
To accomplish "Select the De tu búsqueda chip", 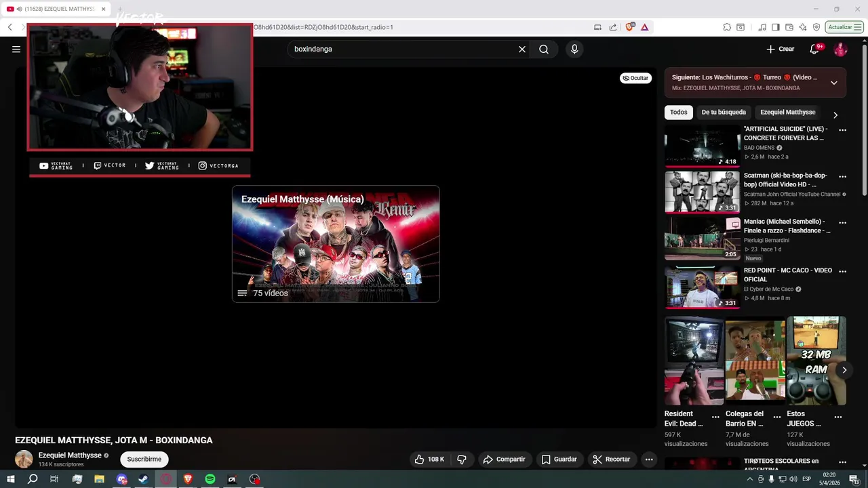I will click(724, 113).
